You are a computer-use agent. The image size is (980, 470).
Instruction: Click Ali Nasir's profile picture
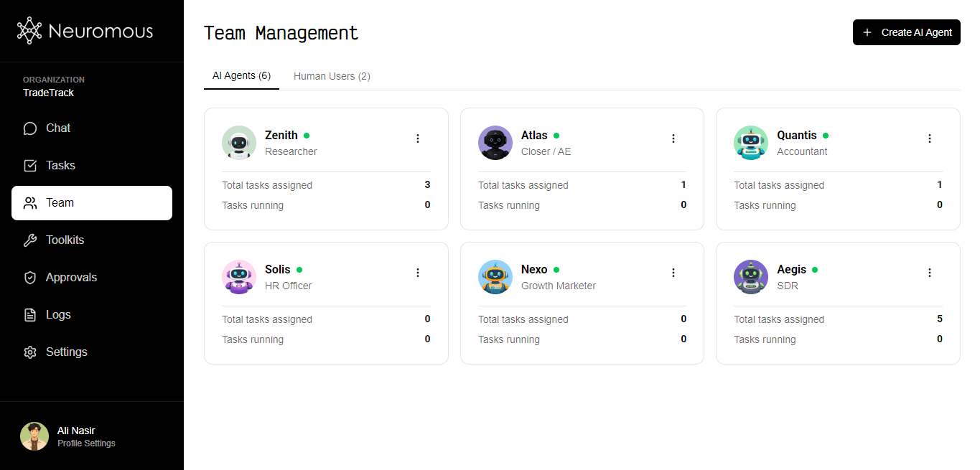pos(34,436)
